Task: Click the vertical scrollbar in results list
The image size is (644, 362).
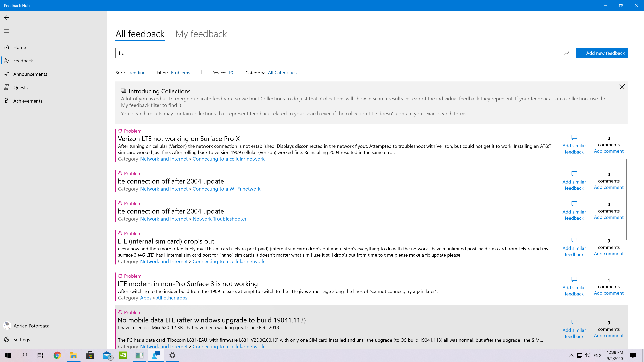Action: [x=627, y=199]
